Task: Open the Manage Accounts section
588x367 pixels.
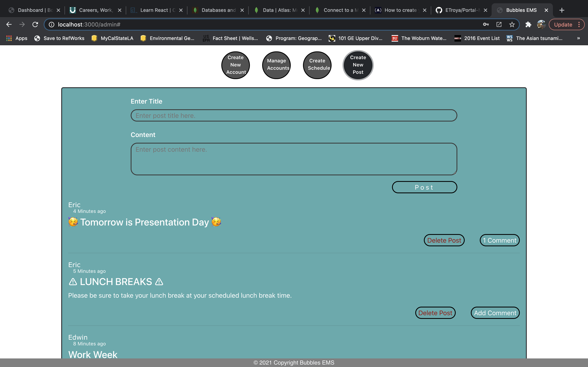Action: (x=276, y=65)
